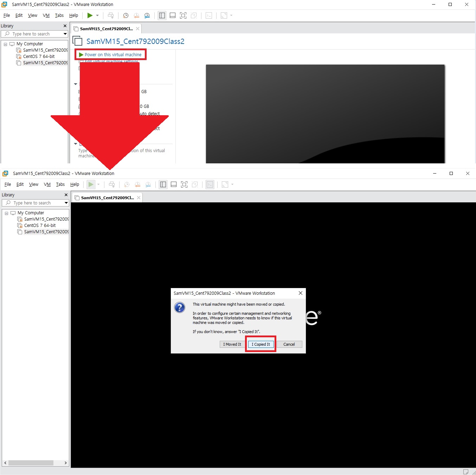Click the console view icon in the bottom window toolbar
476x475 pixels.
coord(210,184)
